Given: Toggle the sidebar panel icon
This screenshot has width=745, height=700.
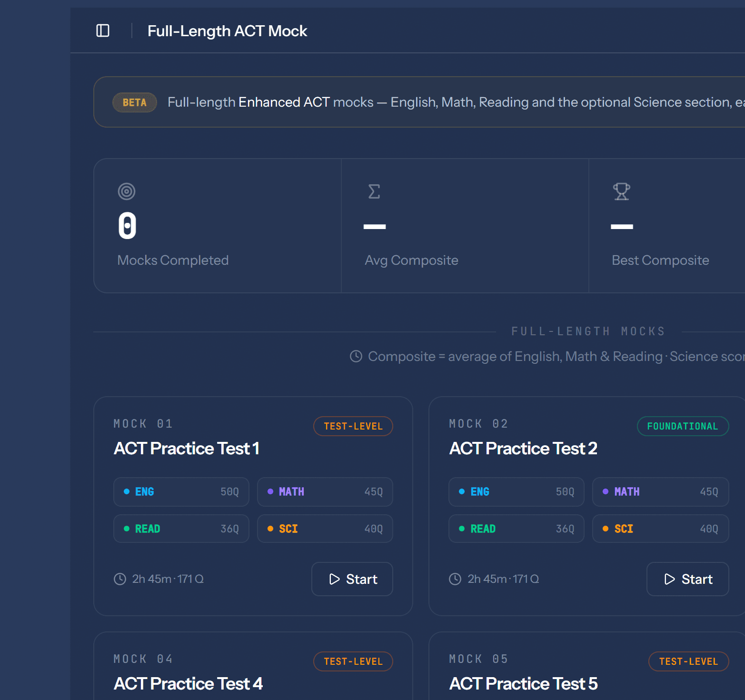Looking at the screenshot, I should (x=103, y=31).
